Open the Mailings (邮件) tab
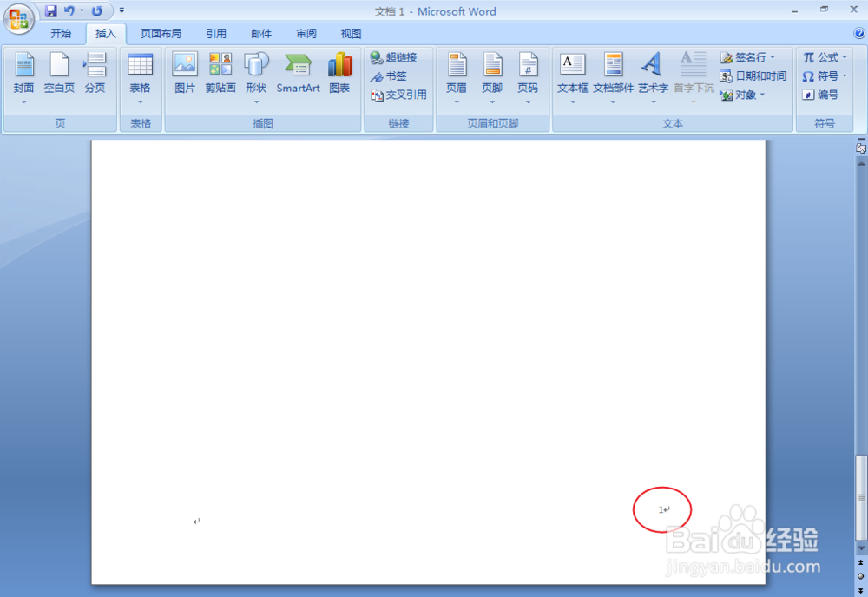This screenshot has height=597, width=868. point(261,34)
